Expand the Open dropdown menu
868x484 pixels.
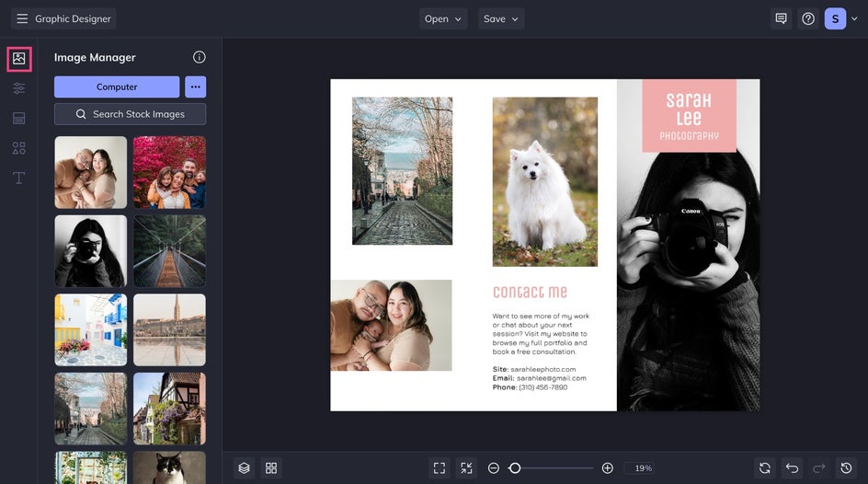[x=443, y=18]
